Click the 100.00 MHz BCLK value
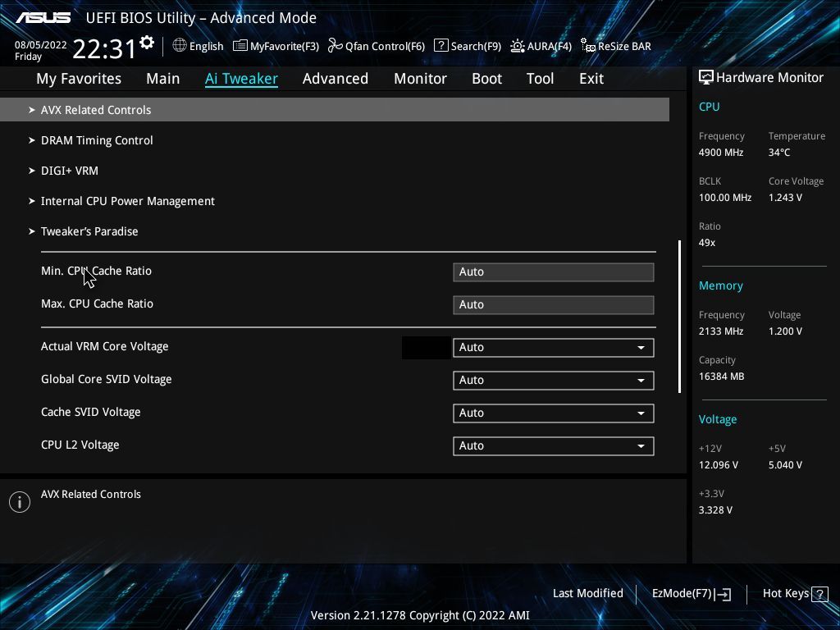The height and width of the screenshot is (630, 840). tap(725, 198)
